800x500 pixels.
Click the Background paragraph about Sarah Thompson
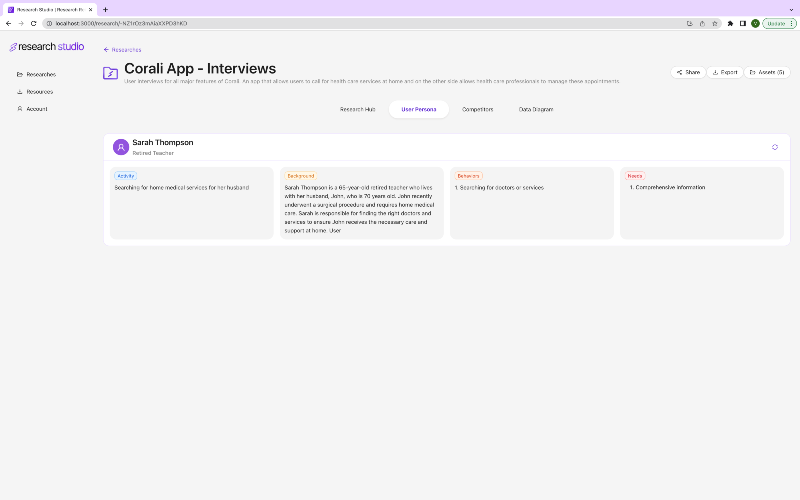pyautogui.click(x=359, y=209)
